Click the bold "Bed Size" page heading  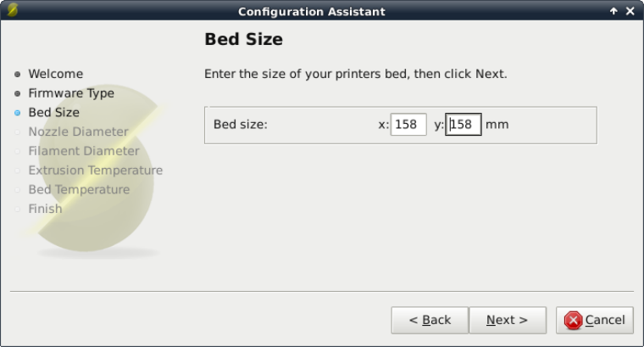[243, 39]
